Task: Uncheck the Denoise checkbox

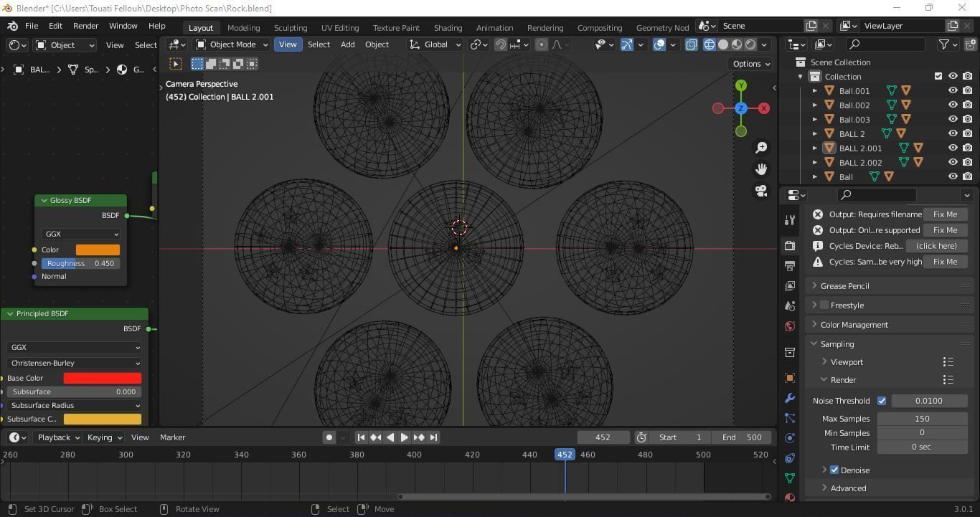Action: [x=834, y=470]
